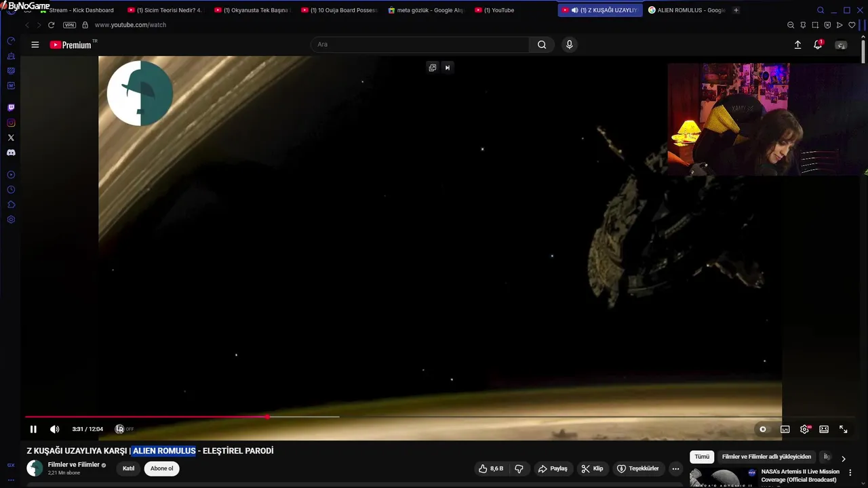868x488 pixels.
Task: Open a new browser tab with plus
Action: [736, 10]
